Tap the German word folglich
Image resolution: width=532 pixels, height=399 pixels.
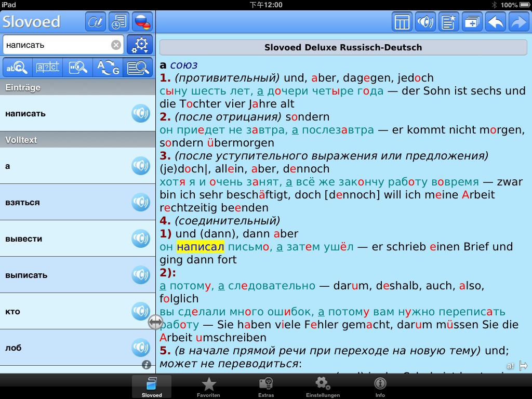(179, 299)
